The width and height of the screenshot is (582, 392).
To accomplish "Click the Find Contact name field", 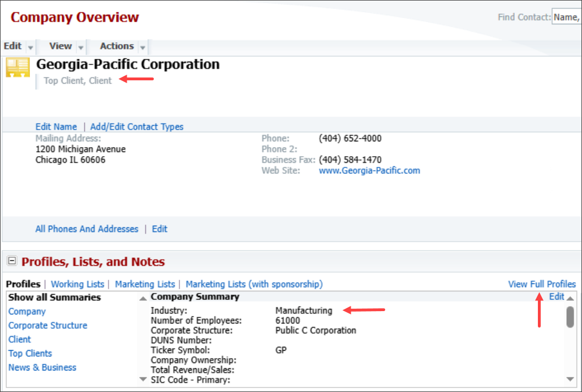I will point(568,17).
